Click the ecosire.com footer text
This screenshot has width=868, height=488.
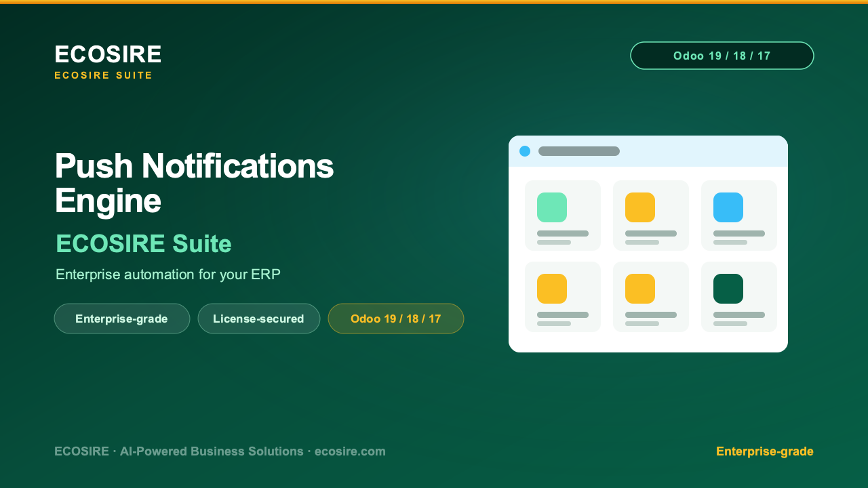[x=350, y=451]
